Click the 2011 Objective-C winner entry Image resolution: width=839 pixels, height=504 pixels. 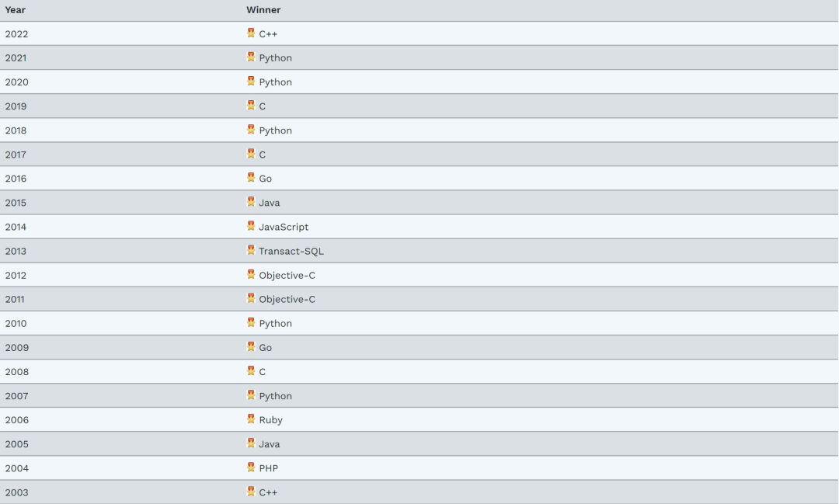(x=287, y=299)
